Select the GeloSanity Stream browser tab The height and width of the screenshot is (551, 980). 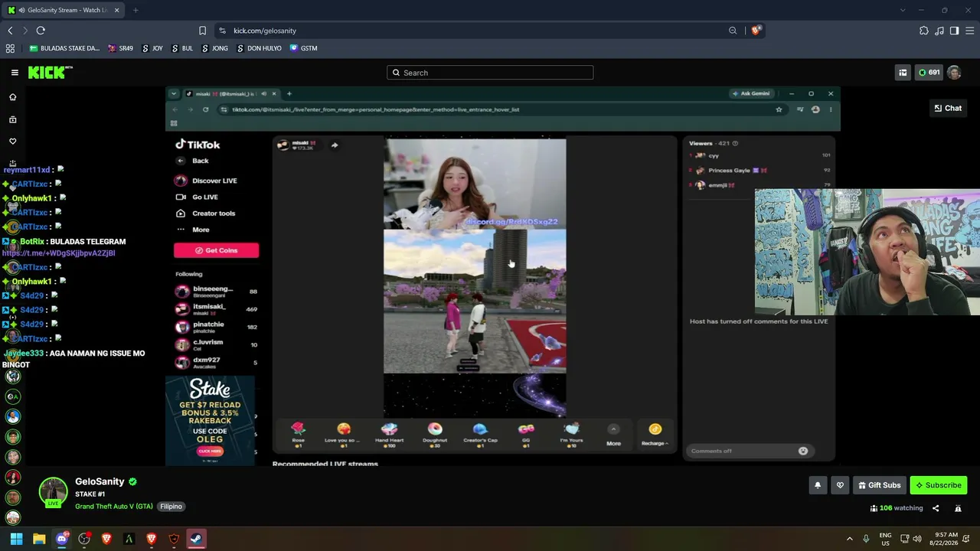click(x=63, y=10)
